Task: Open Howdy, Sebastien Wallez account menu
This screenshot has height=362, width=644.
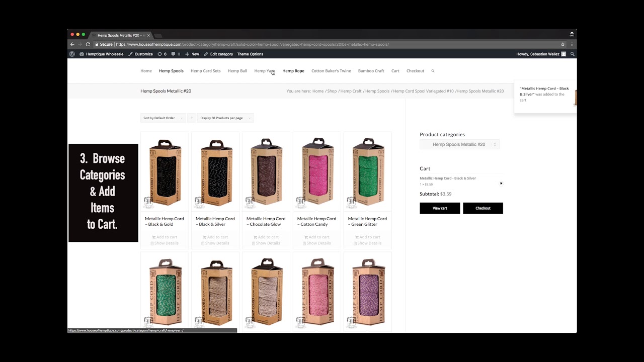Action: (541, 54)
